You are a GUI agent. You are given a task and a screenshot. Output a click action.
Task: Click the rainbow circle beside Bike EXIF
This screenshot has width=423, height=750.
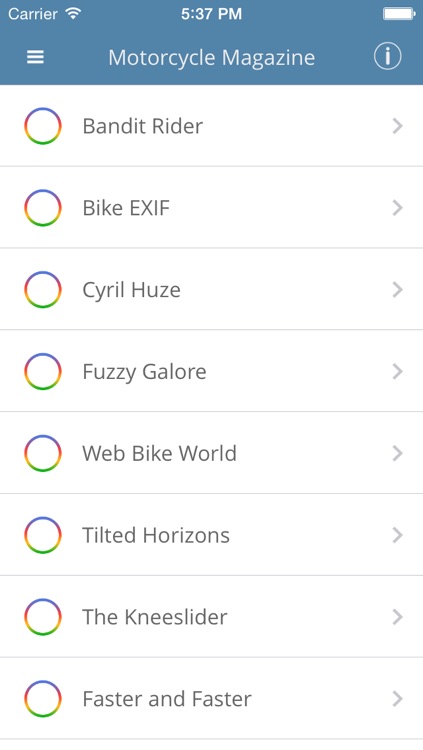(43, 208)
